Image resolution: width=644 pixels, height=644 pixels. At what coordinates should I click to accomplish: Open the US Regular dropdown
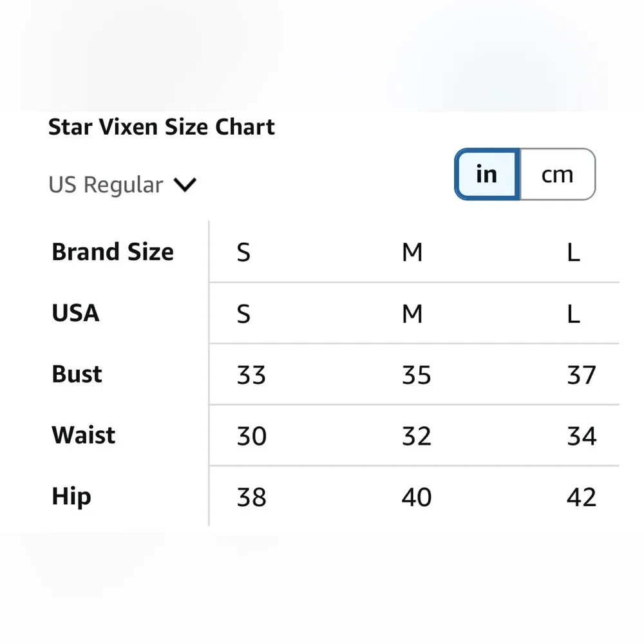pyautogui.click(x=122, y=185)
